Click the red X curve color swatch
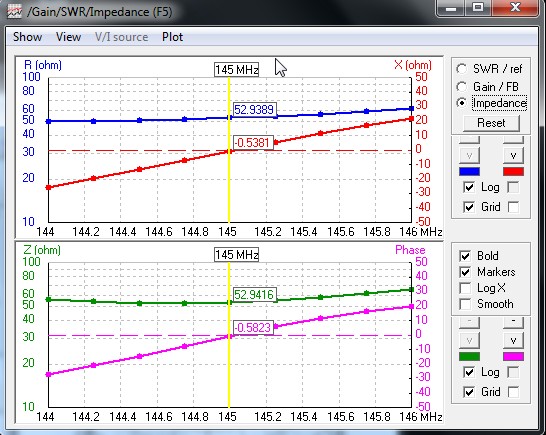This screenshot has width=546, height=435. (x=513, y=171)
